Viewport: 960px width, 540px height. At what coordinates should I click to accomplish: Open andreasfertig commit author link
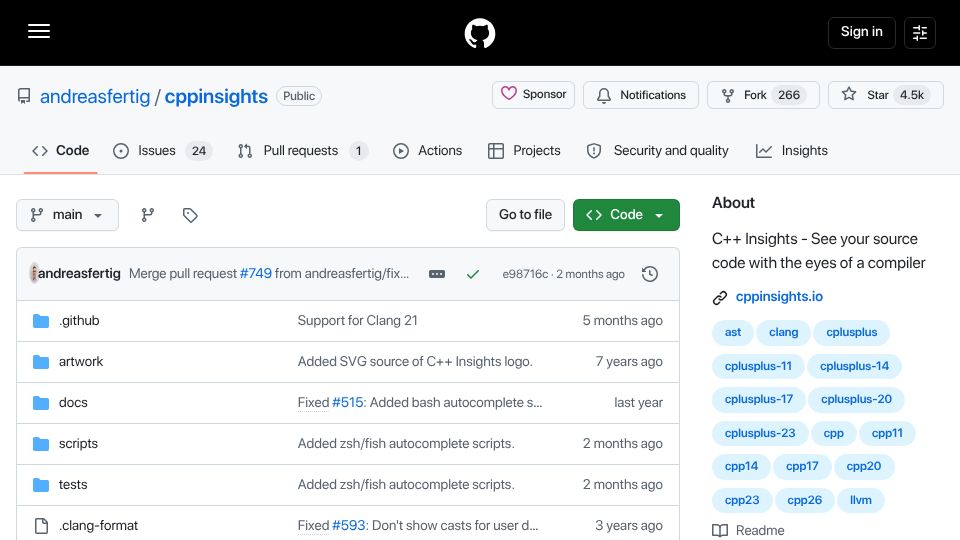click(79, 274)
